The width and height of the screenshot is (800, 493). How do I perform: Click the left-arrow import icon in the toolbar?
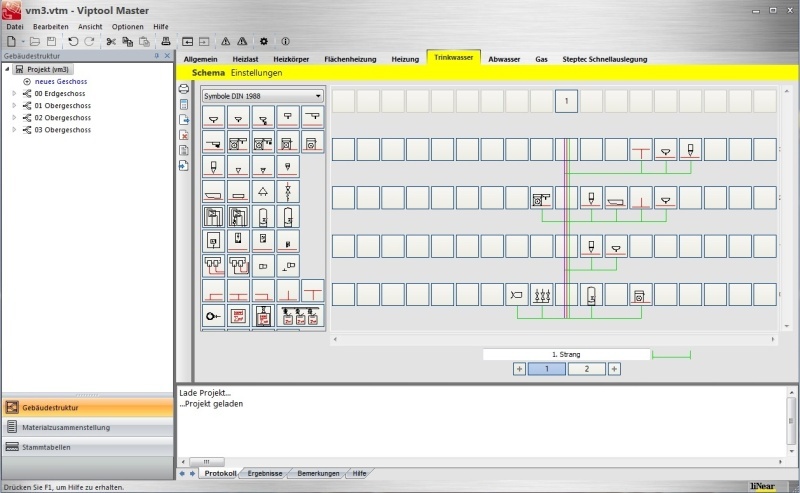pyautogui.click(x=187, y=41)
